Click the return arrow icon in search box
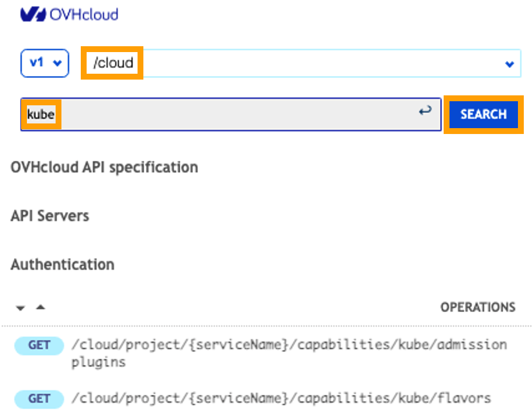This screenshot has height=416, width=532. [425, 111]
